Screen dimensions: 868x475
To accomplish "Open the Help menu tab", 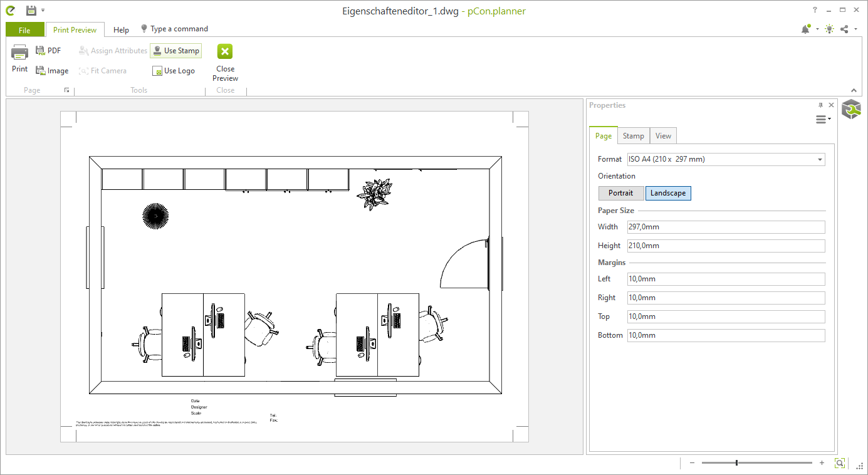I will tap(120, 29).
